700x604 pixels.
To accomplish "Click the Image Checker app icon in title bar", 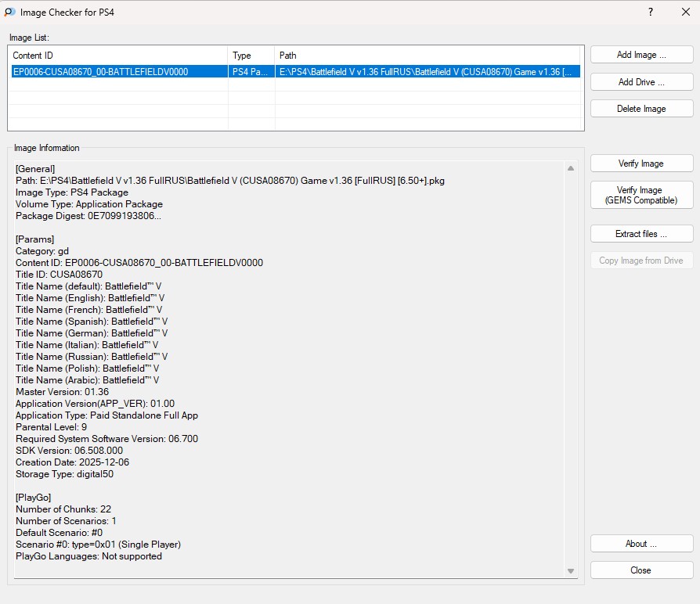I will [9, 13].
